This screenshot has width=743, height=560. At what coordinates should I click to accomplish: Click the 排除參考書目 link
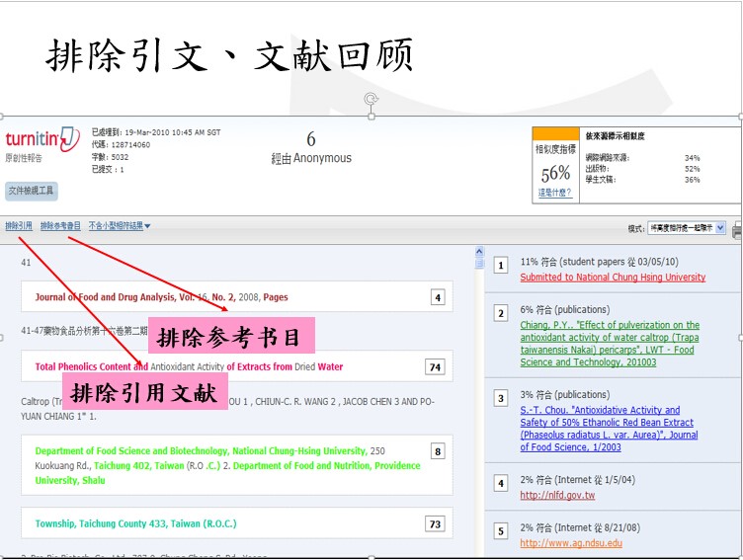60,226
